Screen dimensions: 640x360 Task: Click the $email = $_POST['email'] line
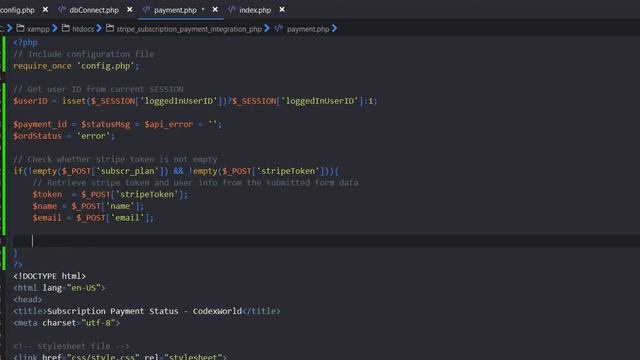click(x=93, y=218)
